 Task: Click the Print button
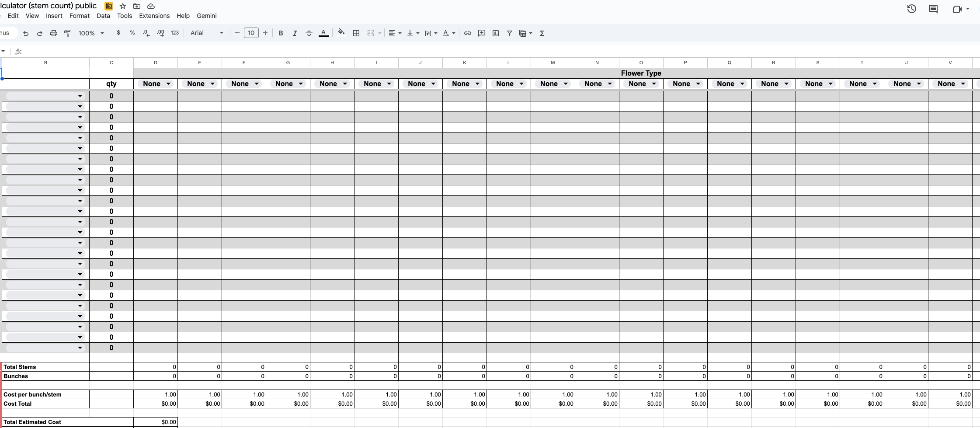53,33
